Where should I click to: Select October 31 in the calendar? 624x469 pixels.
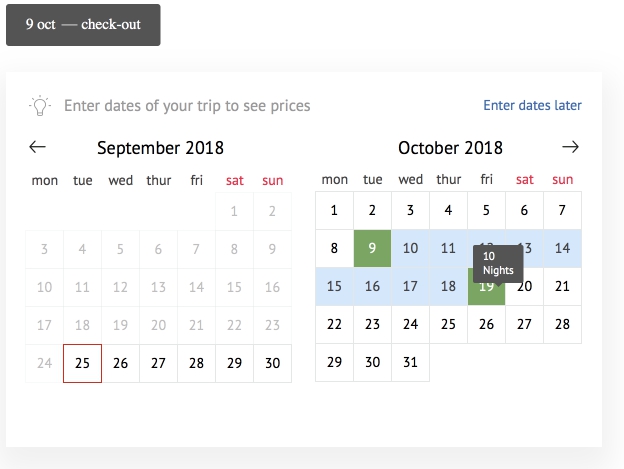tap(410, 363)
